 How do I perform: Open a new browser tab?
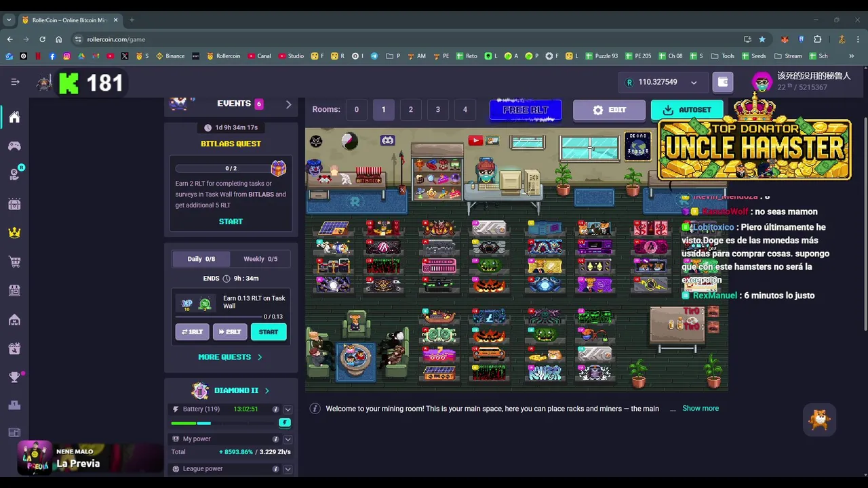pyautogui.click(x=132, y=20)
